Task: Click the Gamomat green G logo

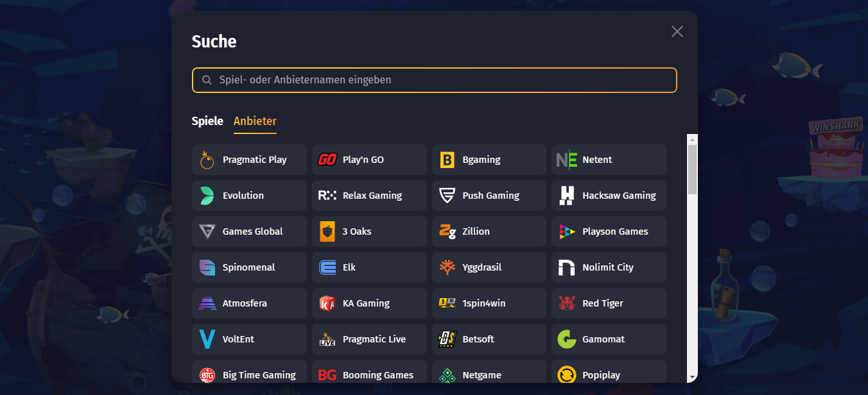Action: (x=567, y=339)
